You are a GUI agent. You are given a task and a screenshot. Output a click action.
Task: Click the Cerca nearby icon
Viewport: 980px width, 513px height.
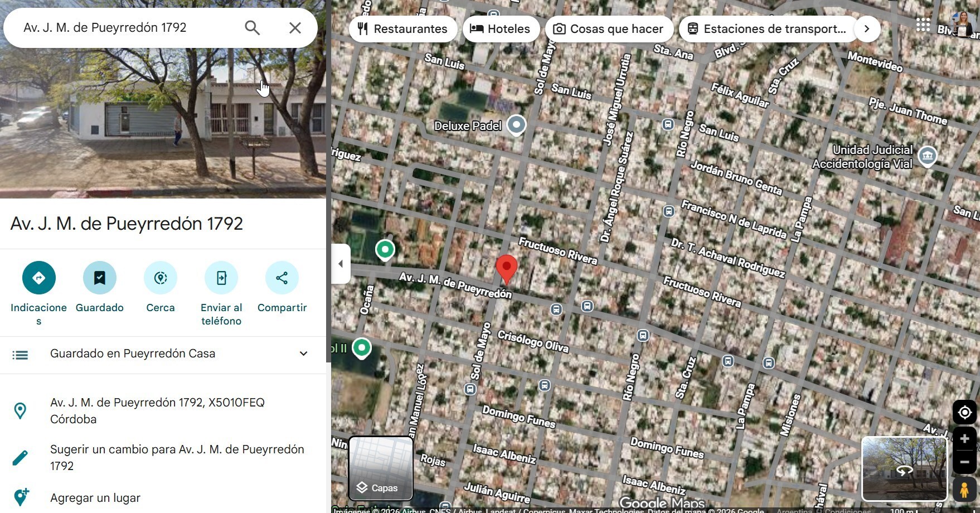[161, 278]
